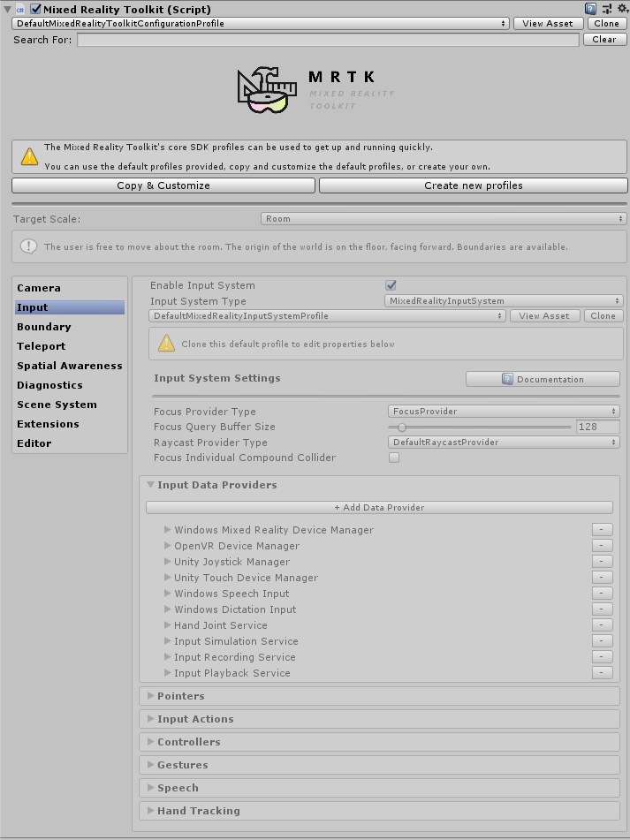Toggle the Mixed Reality Toolkit script checkbox
Viewport: 630px width, 840px height.
click(x=36, y=9)
